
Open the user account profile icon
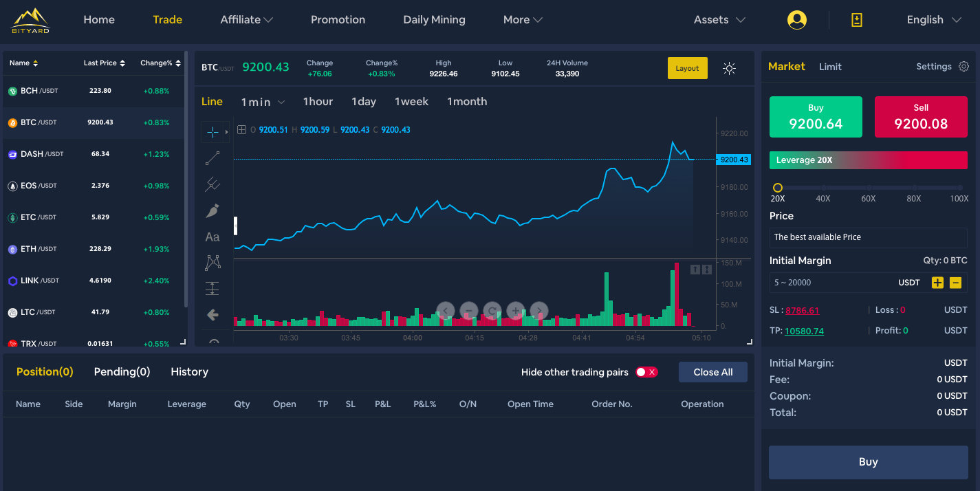pos(797,20)
